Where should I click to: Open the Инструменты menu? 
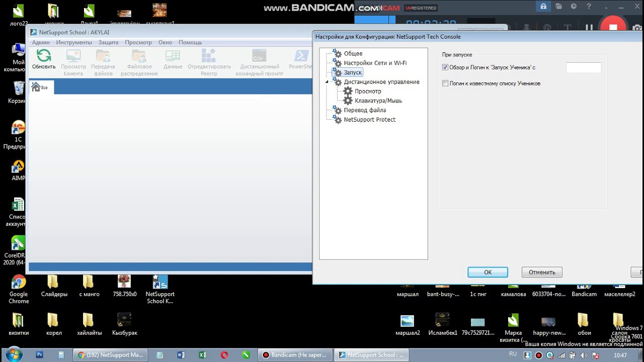pos(74,43)
